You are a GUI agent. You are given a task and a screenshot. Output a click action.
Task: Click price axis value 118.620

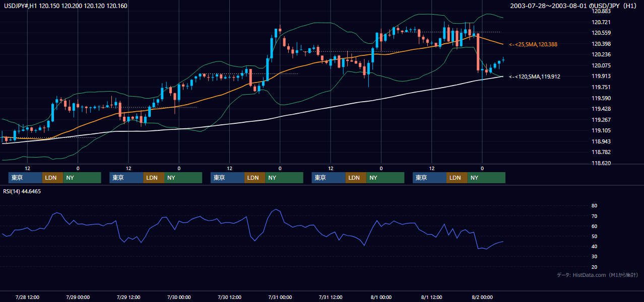(602, 163)
